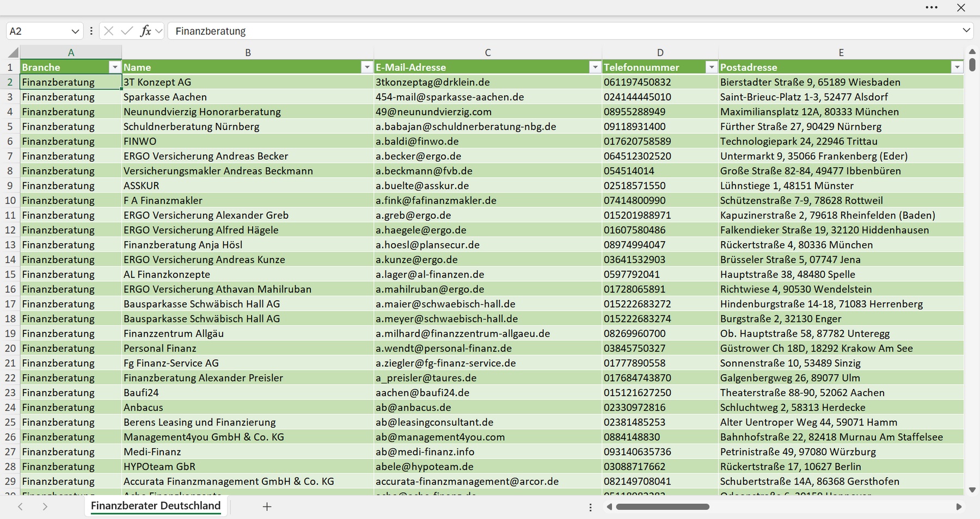
Task: Select cell Fg Finanz-Service AG
Action: tap(248, 363)
